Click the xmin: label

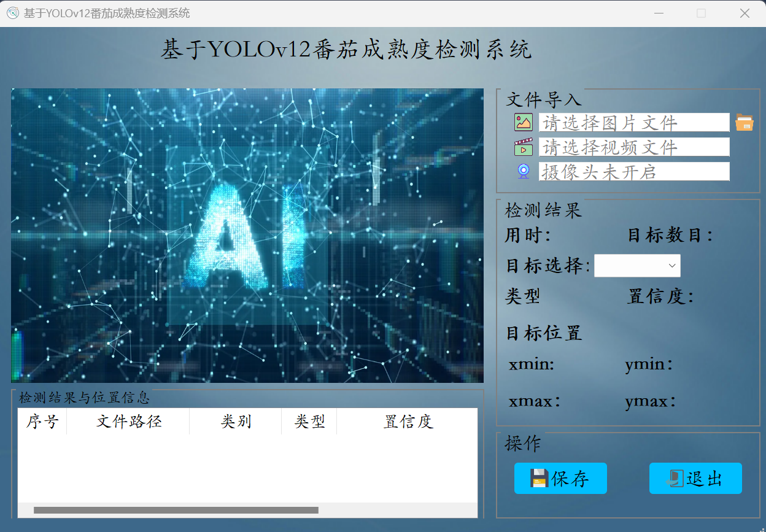pyautogui.click(x=532, y=364)
